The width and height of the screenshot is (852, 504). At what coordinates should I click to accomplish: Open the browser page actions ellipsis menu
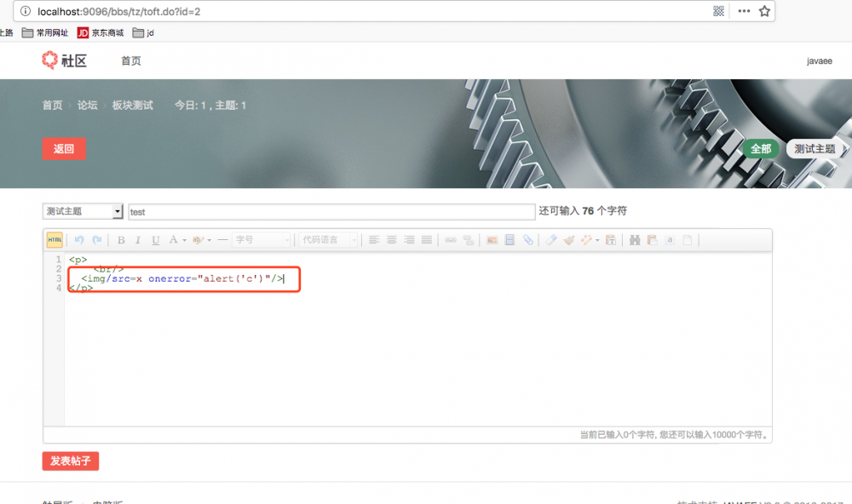coord(744,11)
